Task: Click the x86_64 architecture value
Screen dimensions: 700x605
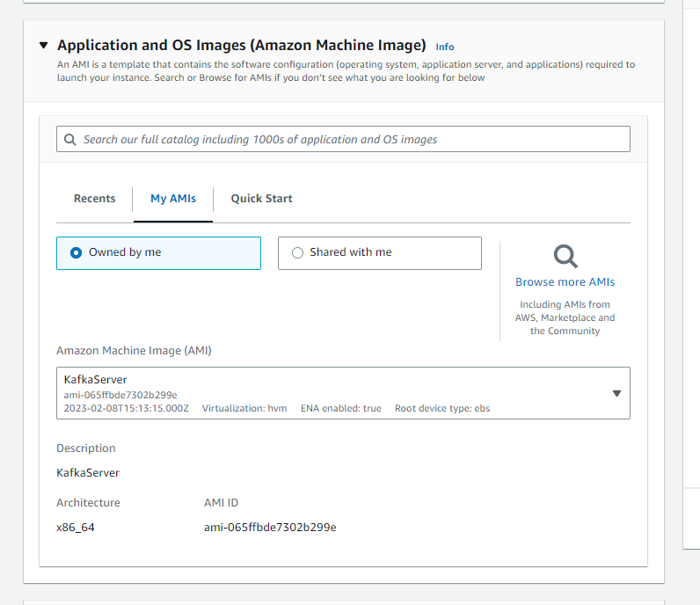Action: pos(76,528)
